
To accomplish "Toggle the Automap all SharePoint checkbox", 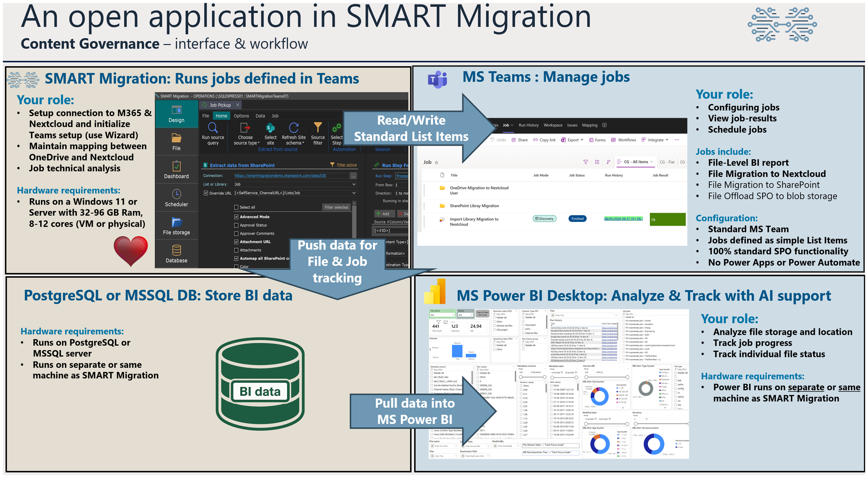I will click(236, 258).
